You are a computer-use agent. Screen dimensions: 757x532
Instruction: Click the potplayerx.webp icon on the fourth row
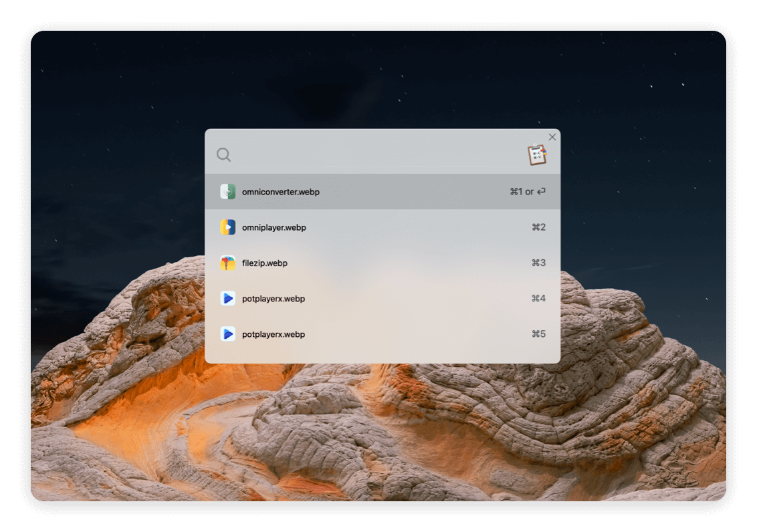pyautogui.click(x=228, y=299)
